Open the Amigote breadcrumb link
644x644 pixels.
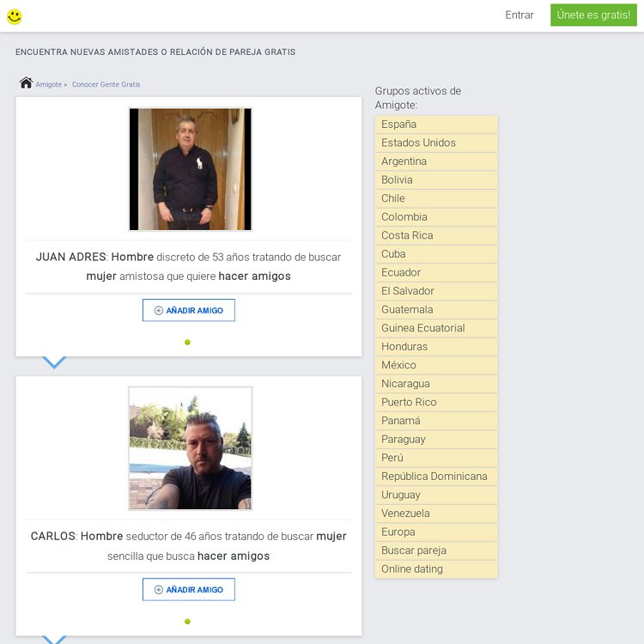[x=48, y=84]
